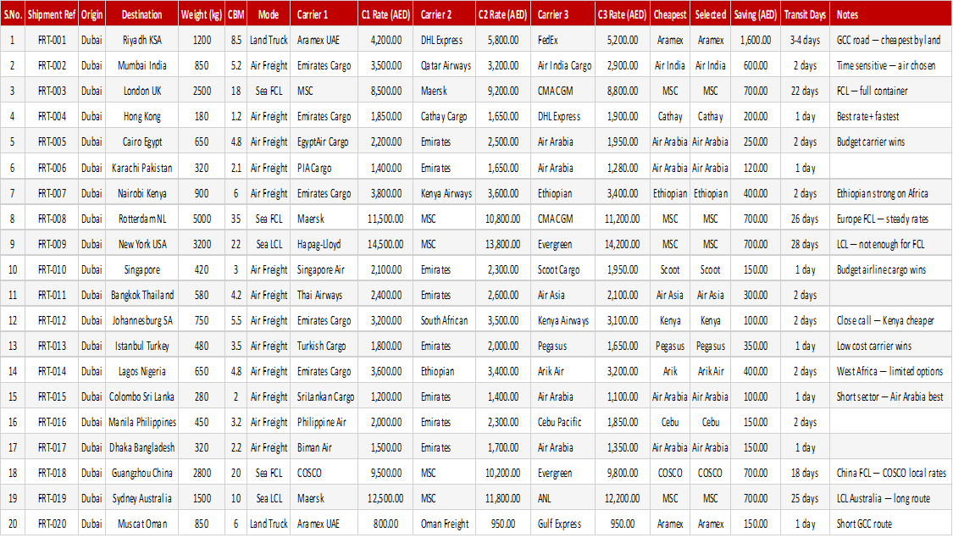Viewport: 953px width, 560px height.
Task: Click the 800.00 rate in FRT-020 row
Action: 386,524
